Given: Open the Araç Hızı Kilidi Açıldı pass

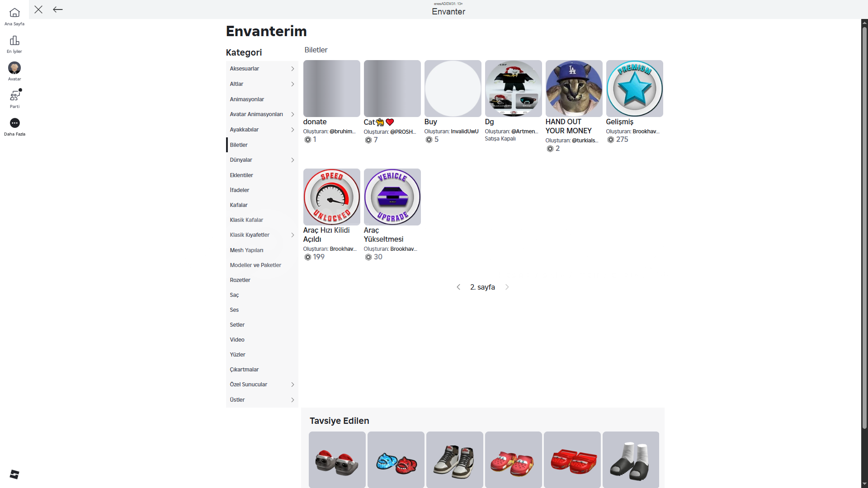Looking at the screenshot, I should (x=326, y=235).
